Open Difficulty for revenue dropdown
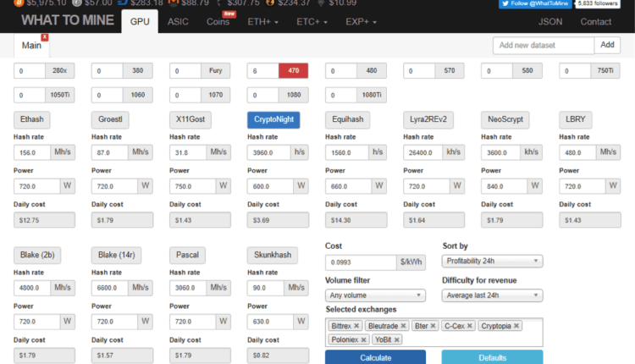Image resolution: width=635 pixels, height=364 pixels. (x=492, y=295)
